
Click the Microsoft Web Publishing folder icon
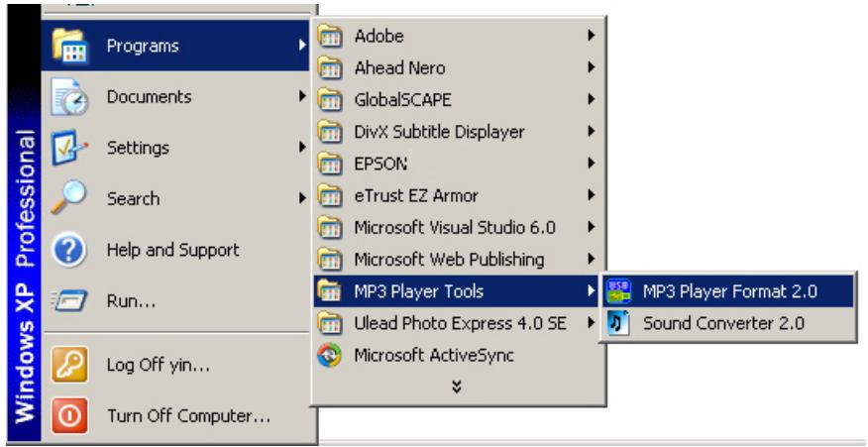(330, 260)
